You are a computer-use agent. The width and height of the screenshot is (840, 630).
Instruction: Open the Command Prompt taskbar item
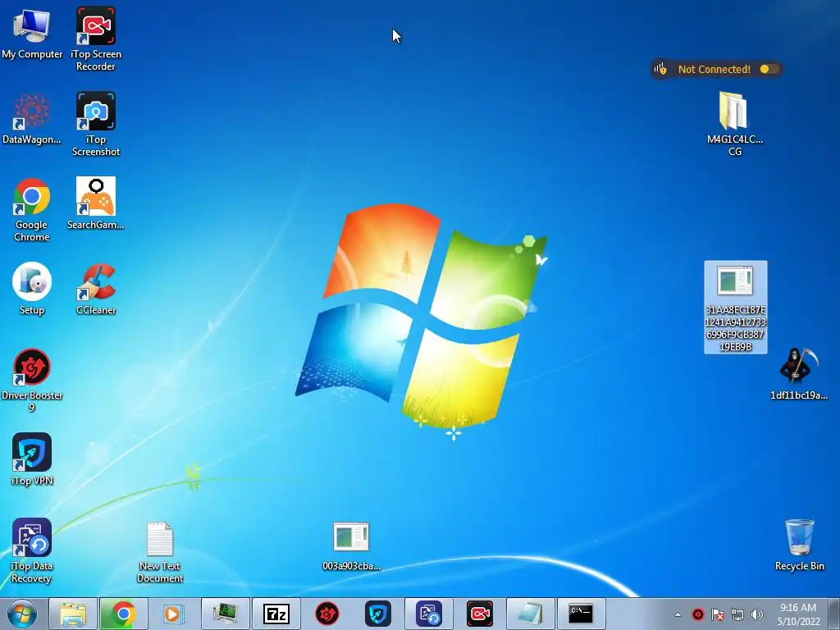[x=582, y=614]
